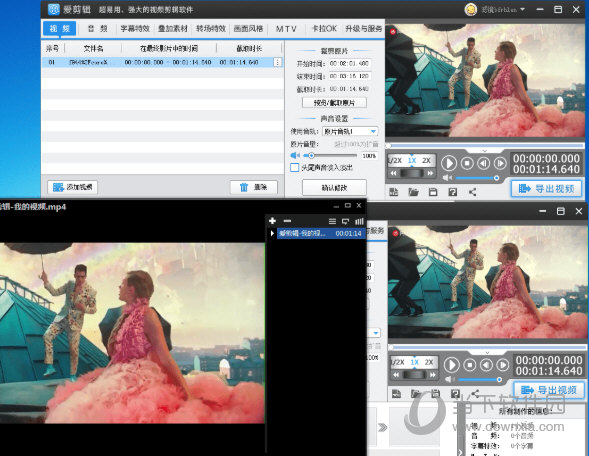Adjust the 原片音量 slider
Viewport: 589px width, 456px height.
330,155
